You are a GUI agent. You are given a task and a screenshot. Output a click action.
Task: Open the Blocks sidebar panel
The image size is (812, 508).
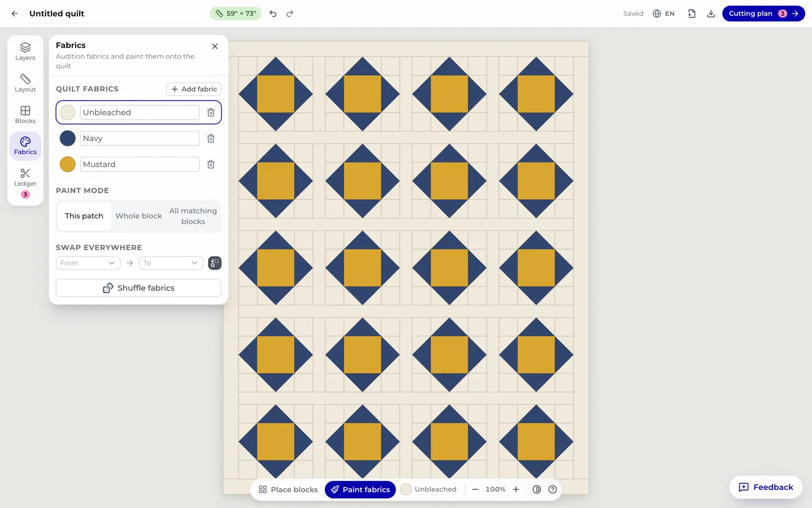25,115
